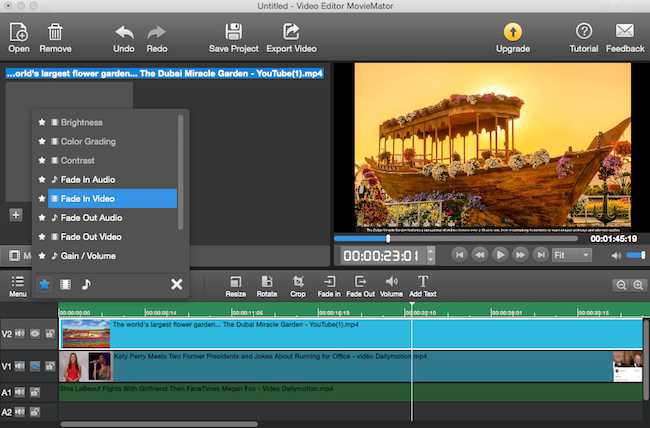The width and height of the screenshot is (650, 428).
Task: Send Feedback via the envelope icon
Action: point(625,31)
